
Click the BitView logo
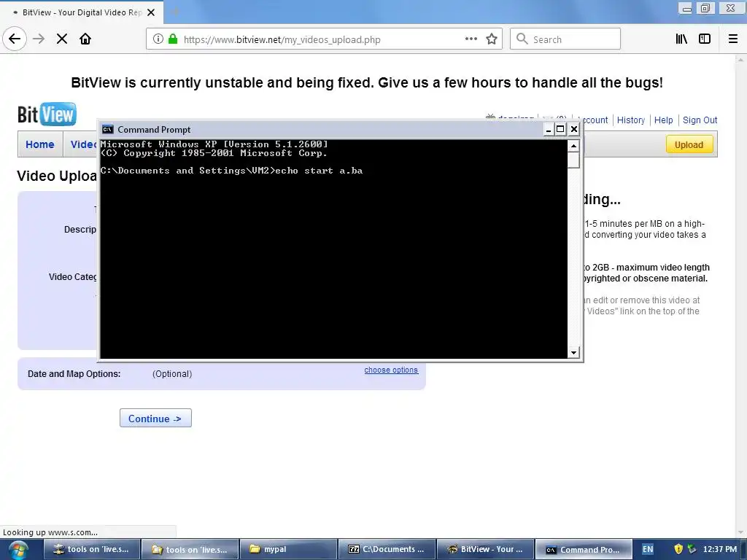pos(47,114)
